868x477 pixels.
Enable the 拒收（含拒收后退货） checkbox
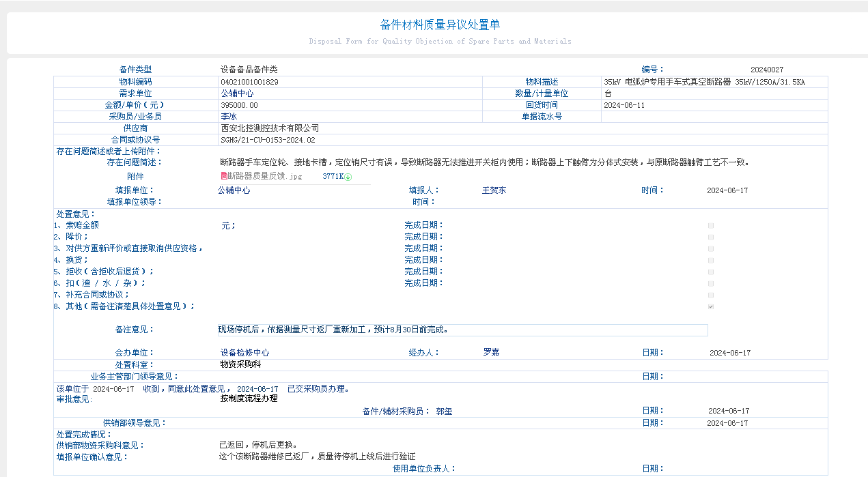[x=710, y=271]
